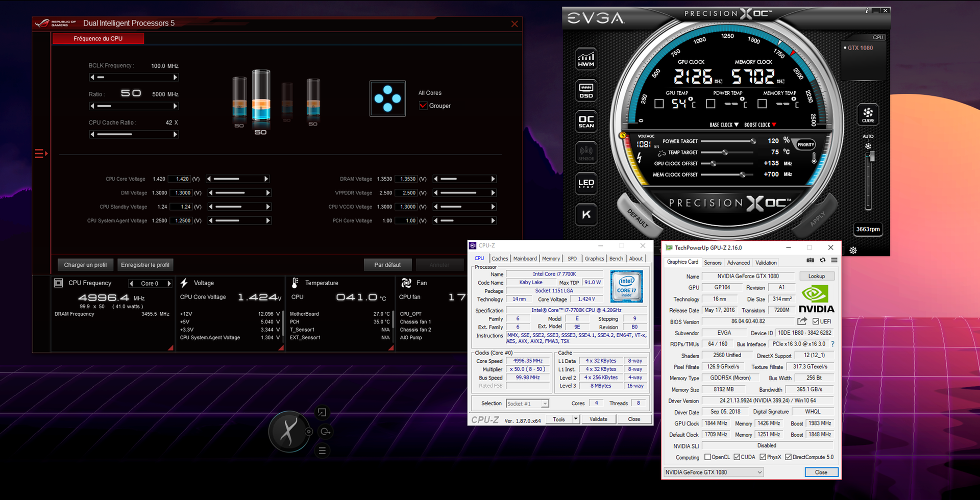Open Precision XOC settings gear

click(853, 251)
